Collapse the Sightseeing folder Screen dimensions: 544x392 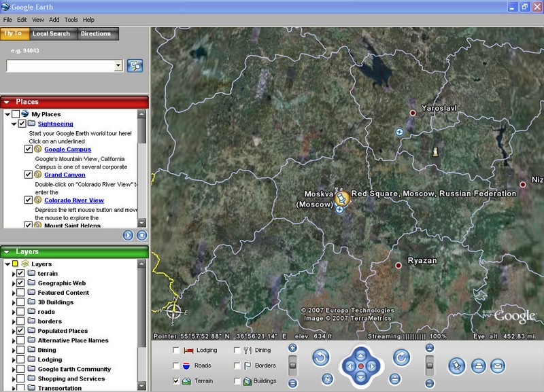tap(14, 124)
